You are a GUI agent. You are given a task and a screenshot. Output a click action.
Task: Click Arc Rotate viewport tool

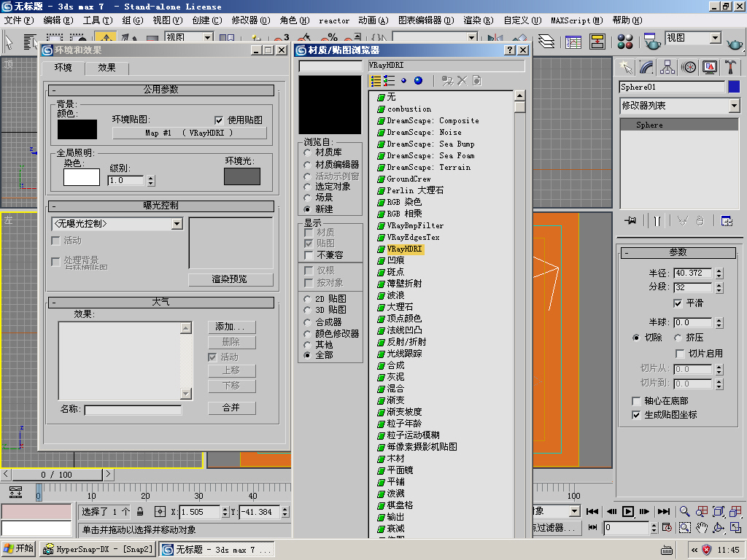(719, 528)
